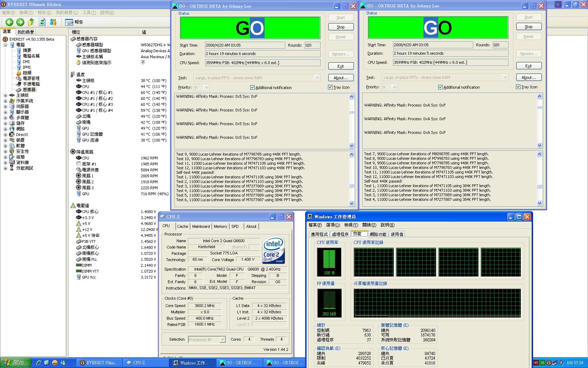Open the Priority dropdown in right ORTHOS window
The width and height of the screenshot is (588, 368).
(x=394, y=87)
